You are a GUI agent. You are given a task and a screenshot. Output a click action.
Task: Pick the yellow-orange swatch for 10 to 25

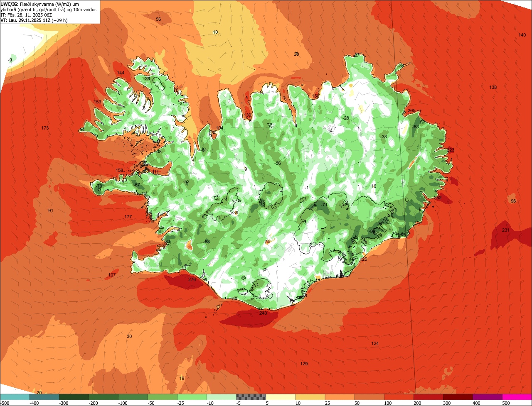(310, 397)
